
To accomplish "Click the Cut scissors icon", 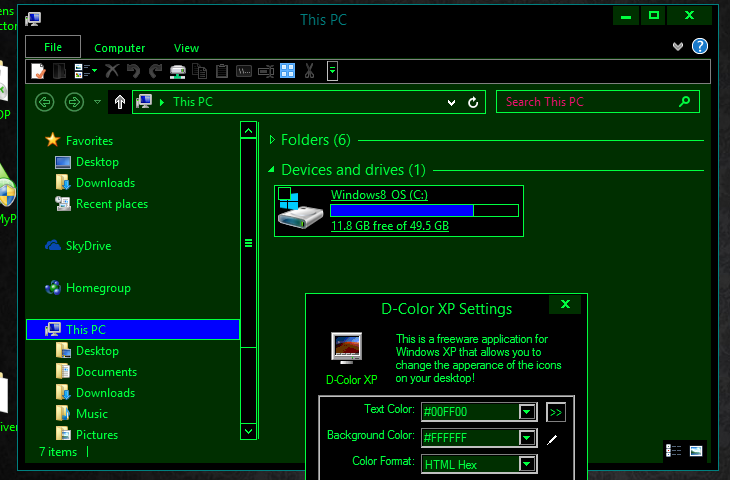I will point(309,71).
